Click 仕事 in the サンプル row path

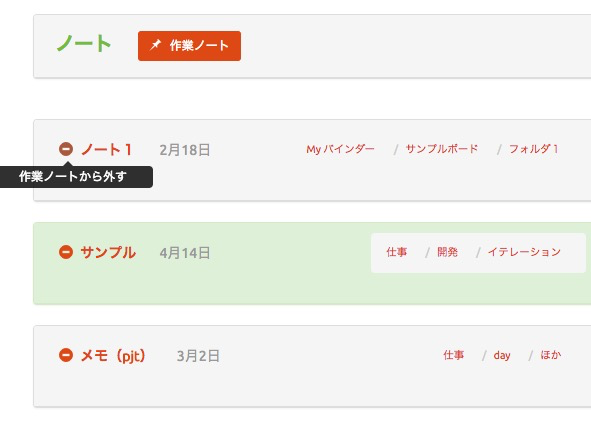(x=397, y=252)
